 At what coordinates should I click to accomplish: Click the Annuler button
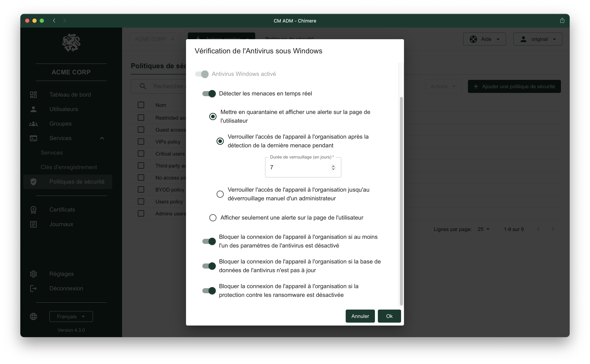(x=360, y=316)
